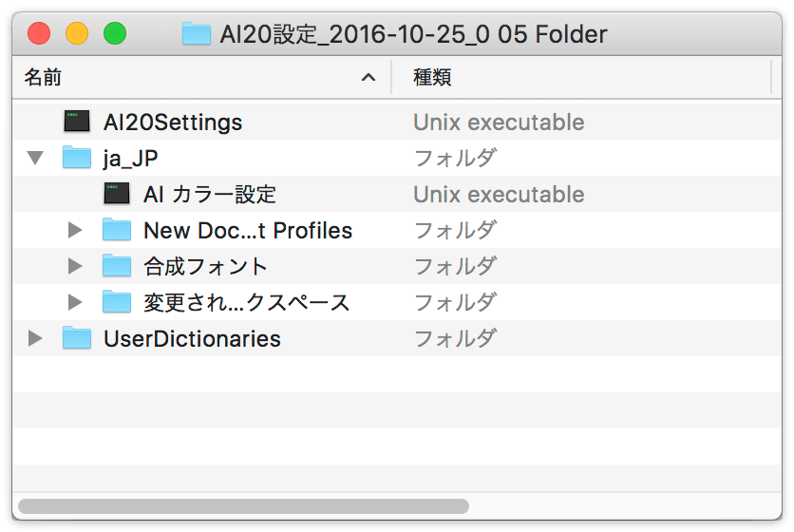Select the AI カラー設定 executable icon
Screen dimensions: 794x532
117,194
